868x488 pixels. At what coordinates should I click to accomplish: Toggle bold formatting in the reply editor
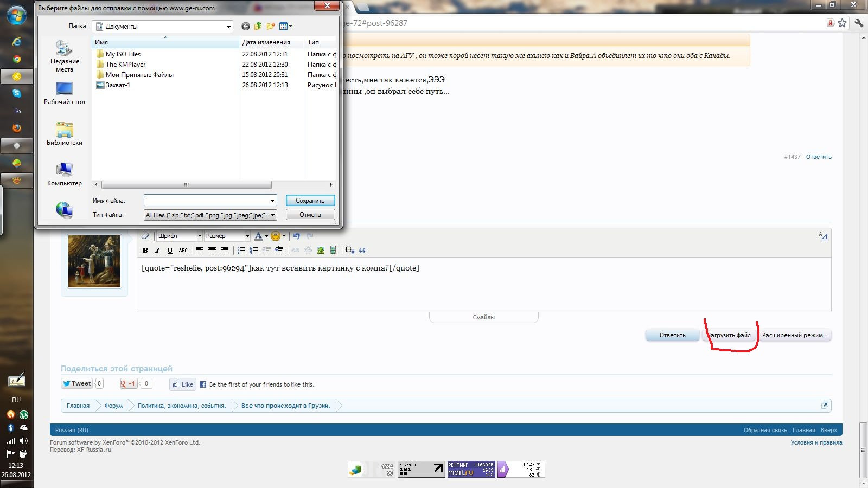[x=145, y=251]
